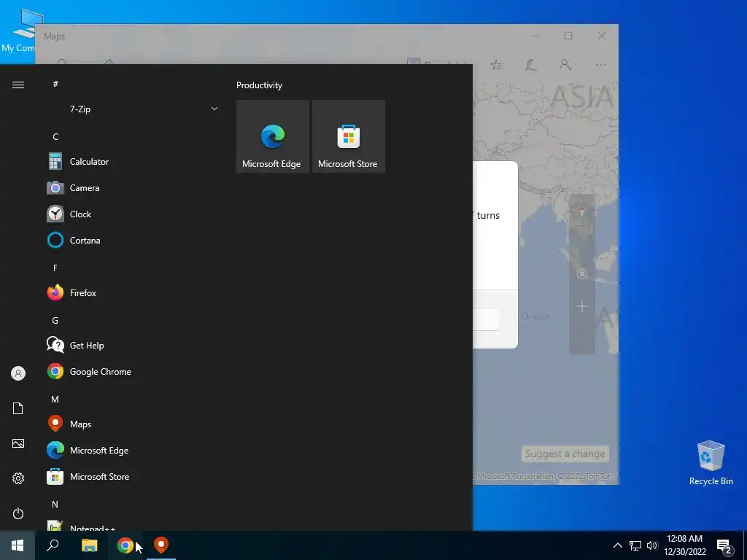Select letter M section header
The image size is (747, 560).
tap(55, 399)
